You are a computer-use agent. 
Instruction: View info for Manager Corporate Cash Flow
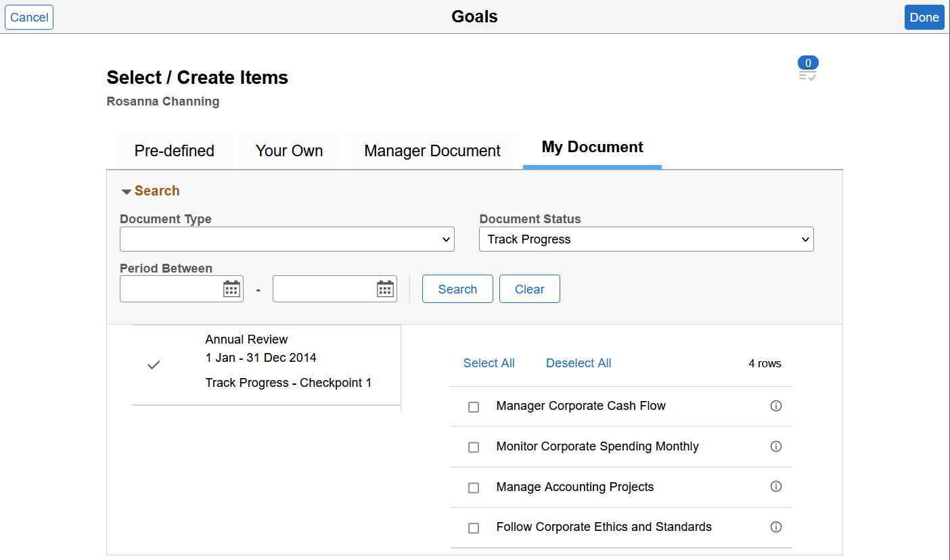[776, 406]
